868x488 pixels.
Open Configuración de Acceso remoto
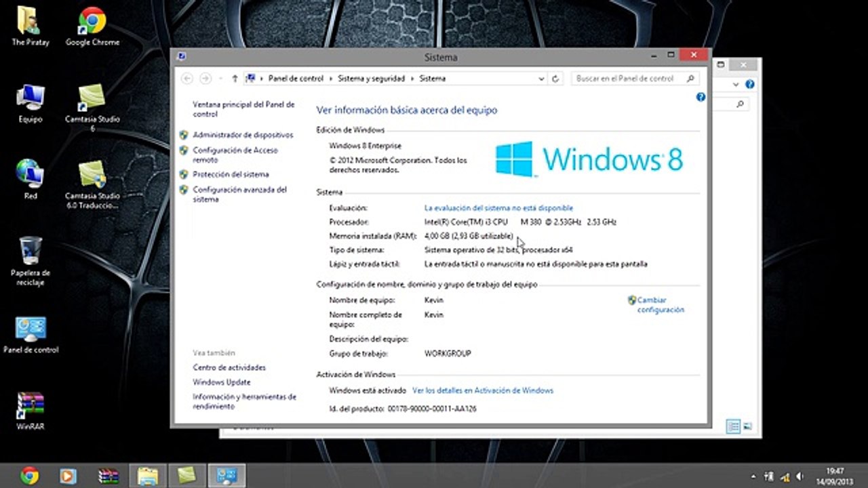(235, 155)
